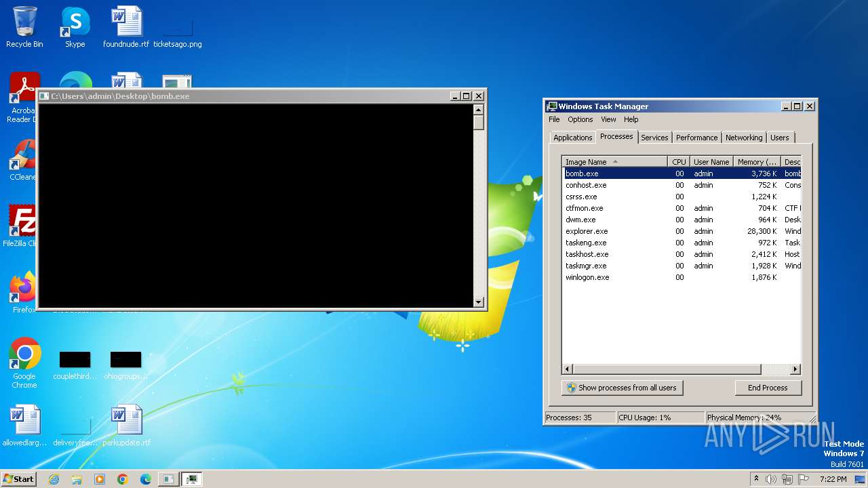Open CCleaner desktop shortcut

24,160
